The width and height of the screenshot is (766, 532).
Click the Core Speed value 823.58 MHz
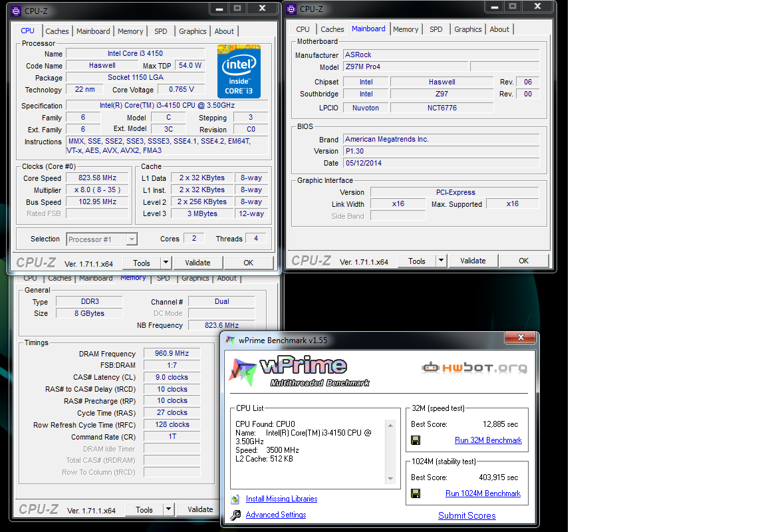[x=97, y=178]
